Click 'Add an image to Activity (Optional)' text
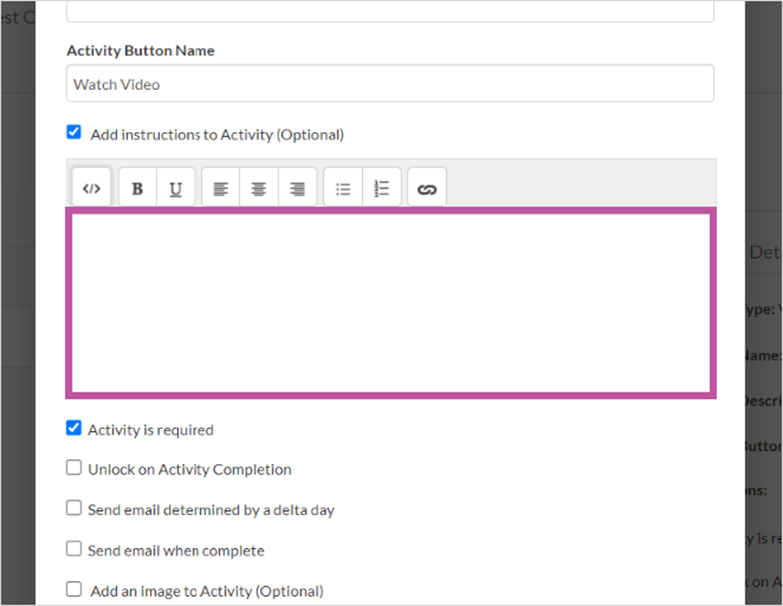Screen dimensions: 783x606 click(x=207, y=592)
